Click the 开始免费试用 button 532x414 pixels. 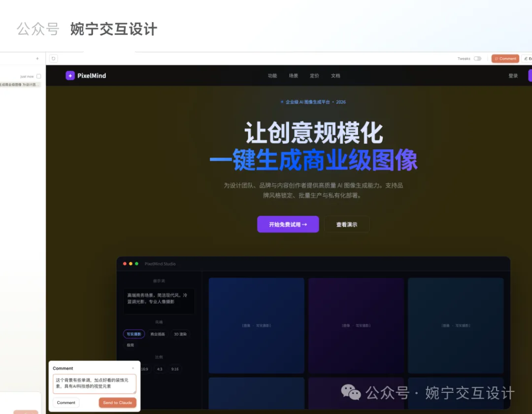tap(288, 224)
